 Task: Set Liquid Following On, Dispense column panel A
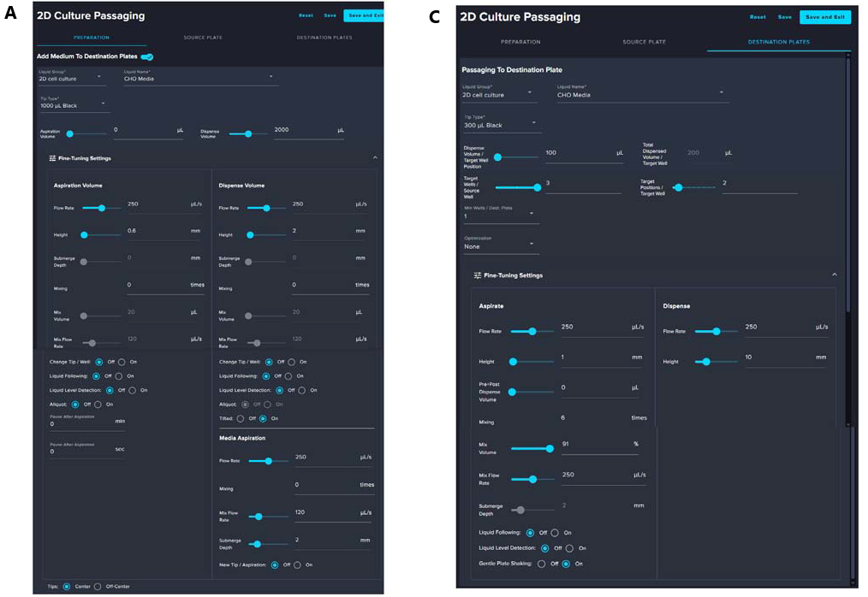[288, 376]
